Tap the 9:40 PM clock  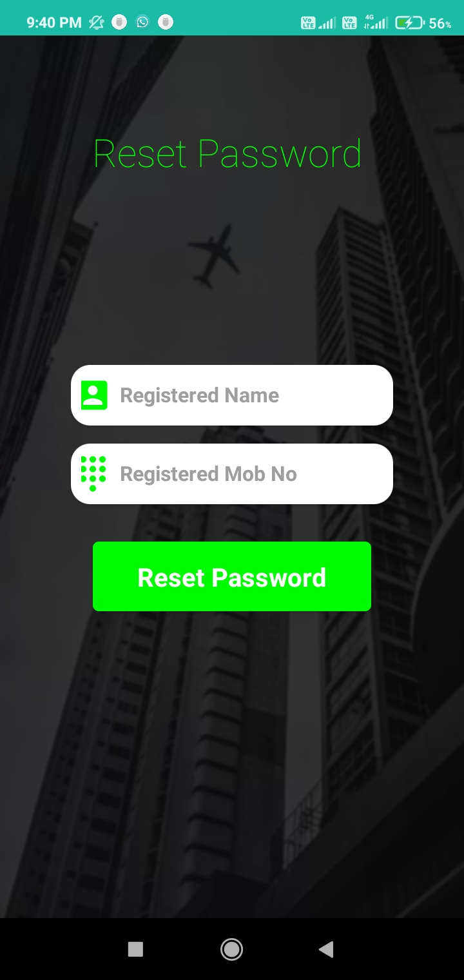(54, 23)
